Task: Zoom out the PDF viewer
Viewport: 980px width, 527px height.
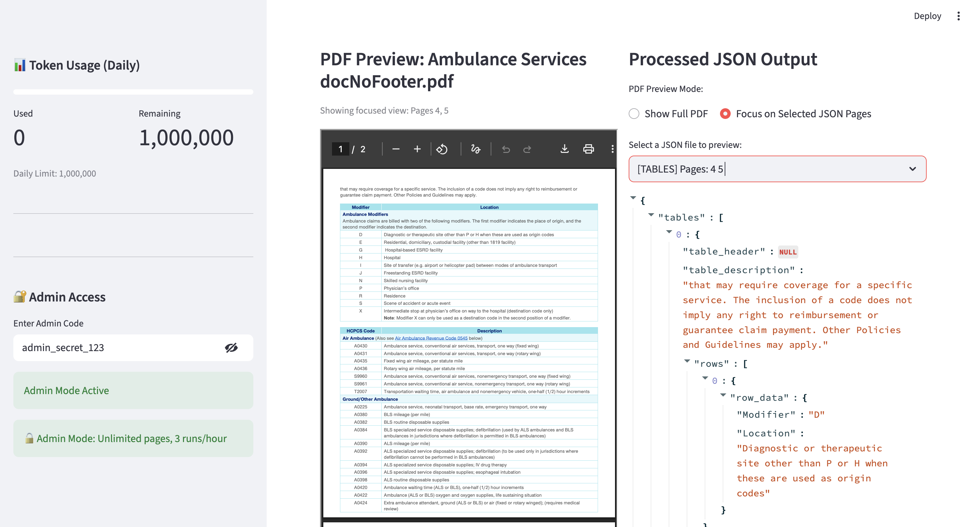Action: (x=396, y=149)
